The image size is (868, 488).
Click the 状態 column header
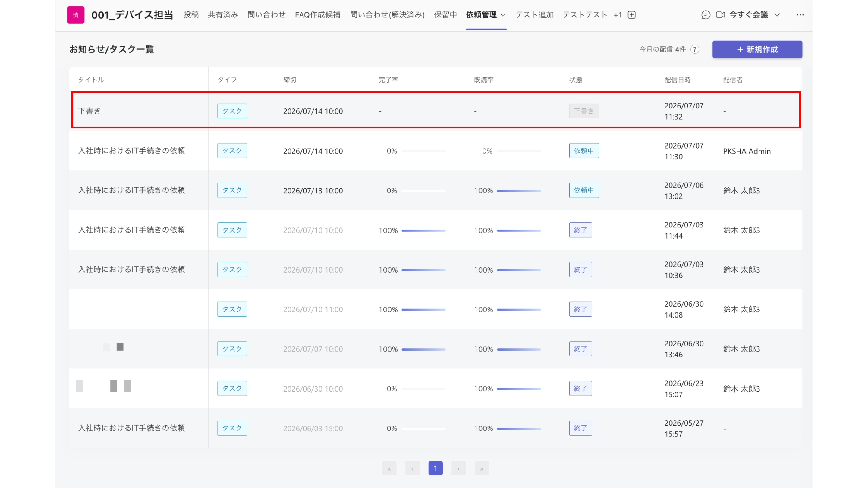click(x=576, y=80)
